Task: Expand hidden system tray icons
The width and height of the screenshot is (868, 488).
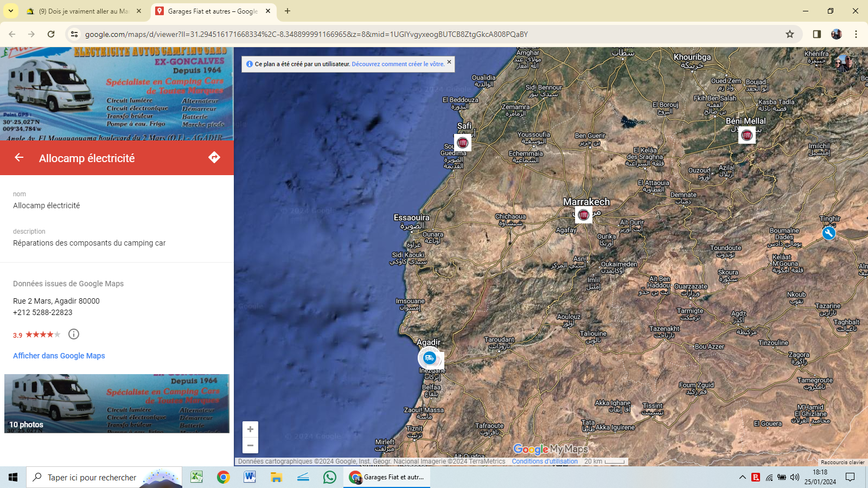Action: coord(742,477)
